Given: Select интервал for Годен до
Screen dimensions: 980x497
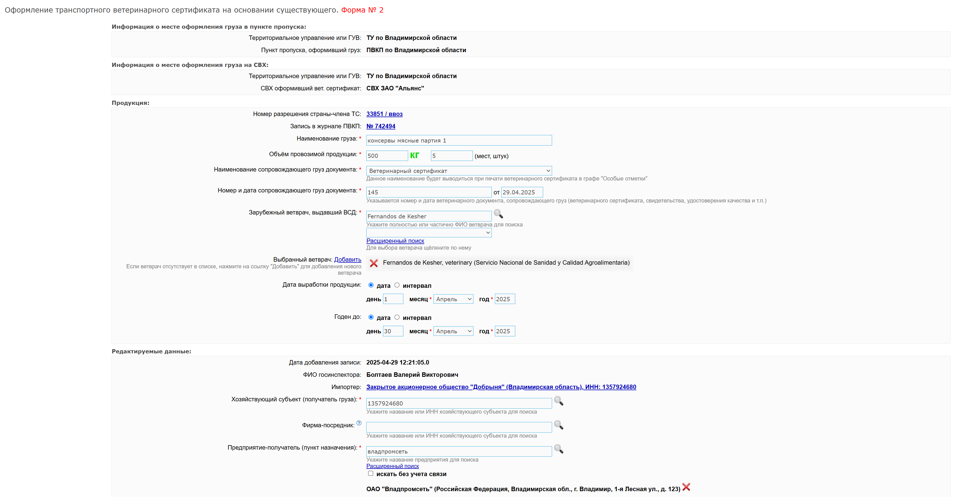Looking at the screenshot, I should click(x=397, y=317).
